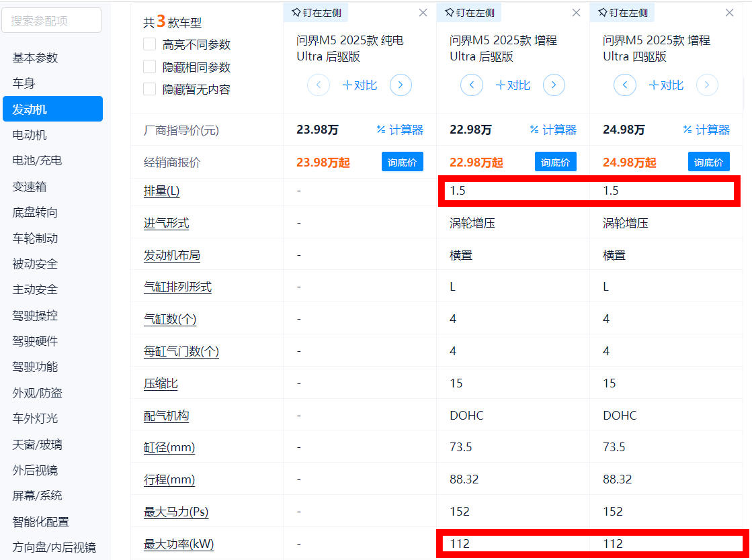This screenshot has height=560, width=752.
Task: Click 询底价 for 24.98万起 dealer quote
Action: pyautogui.click(x=709, y=162)
